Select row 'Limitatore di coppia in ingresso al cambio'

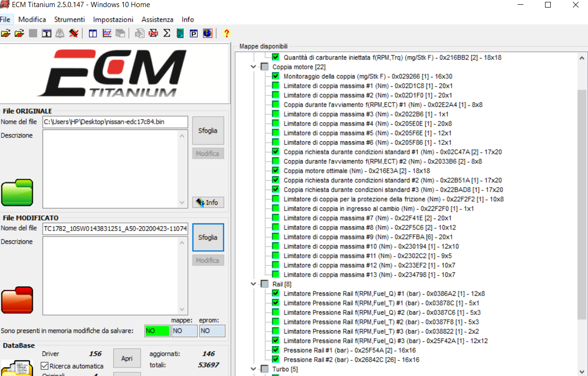pos(378,208)
